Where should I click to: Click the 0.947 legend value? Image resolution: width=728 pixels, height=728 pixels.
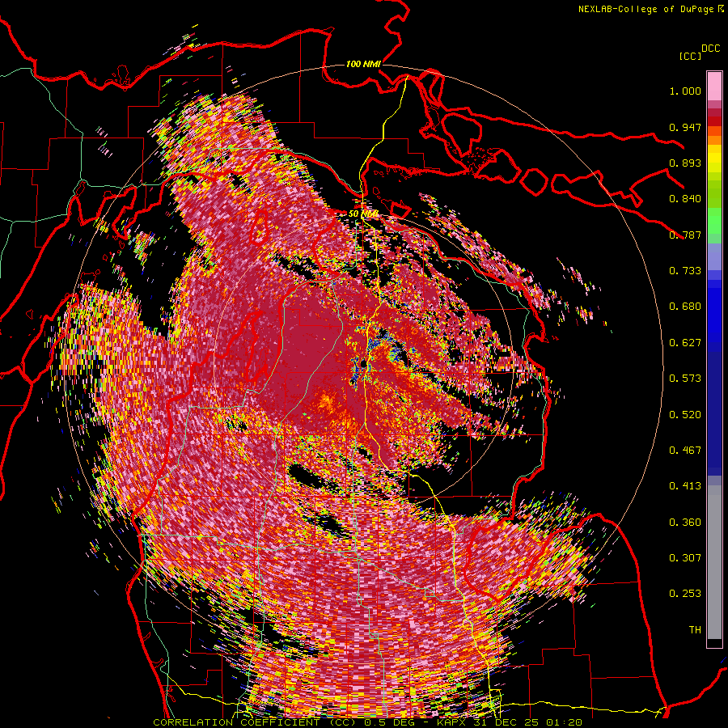tap(685, 127)
